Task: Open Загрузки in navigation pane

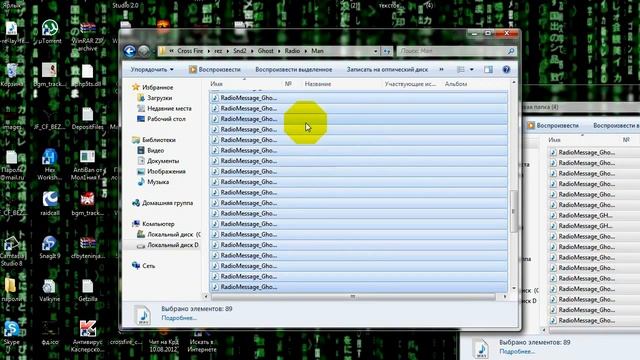Action: [x=159, y=98]
